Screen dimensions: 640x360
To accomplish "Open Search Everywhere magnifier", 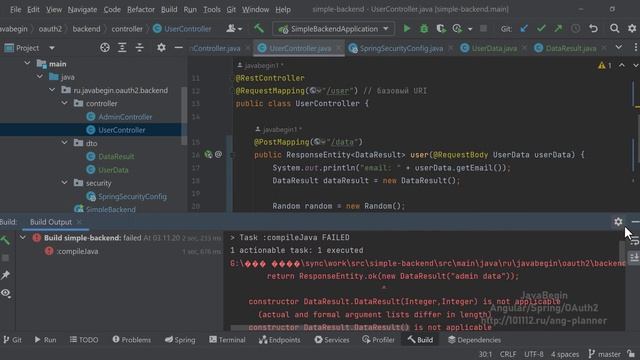I will tap(614, 29).
